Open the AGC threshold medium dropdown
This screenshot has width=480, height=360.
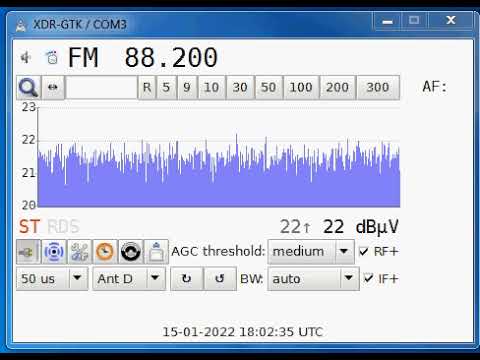coord(311,251)
